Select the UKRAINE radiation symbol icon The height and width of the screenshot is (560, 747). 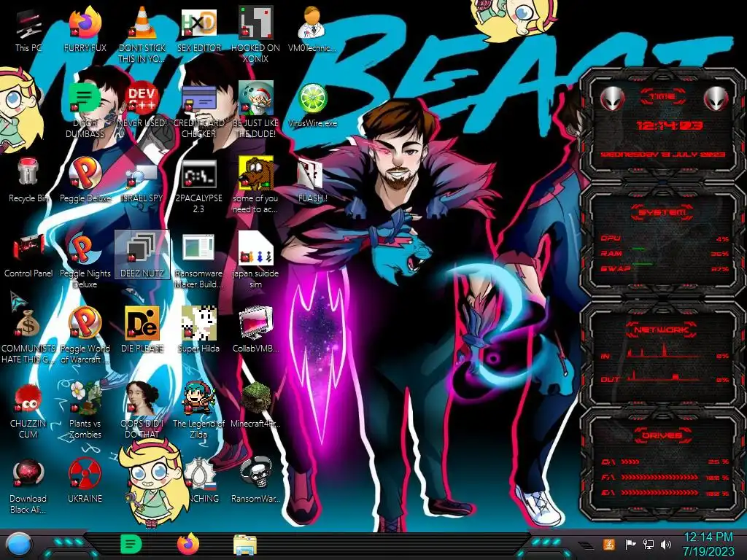85,481
